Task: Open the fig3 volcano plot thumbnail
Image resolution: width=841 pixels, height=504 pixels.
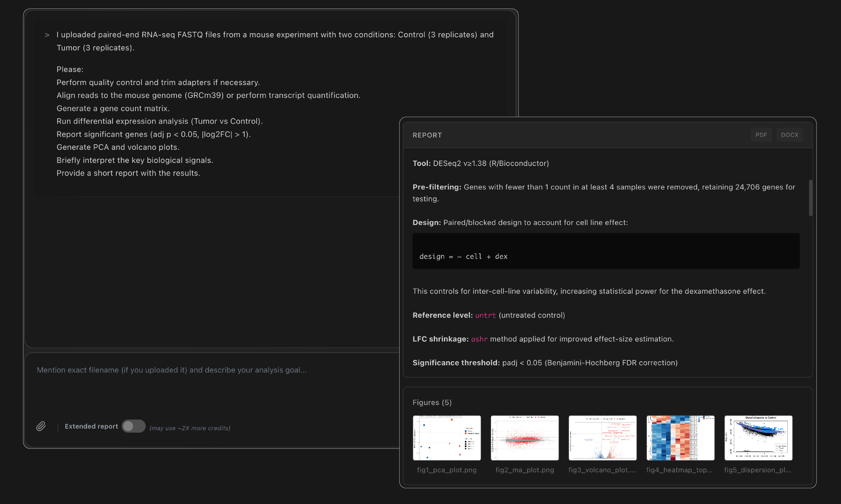Action: [602, 438]
